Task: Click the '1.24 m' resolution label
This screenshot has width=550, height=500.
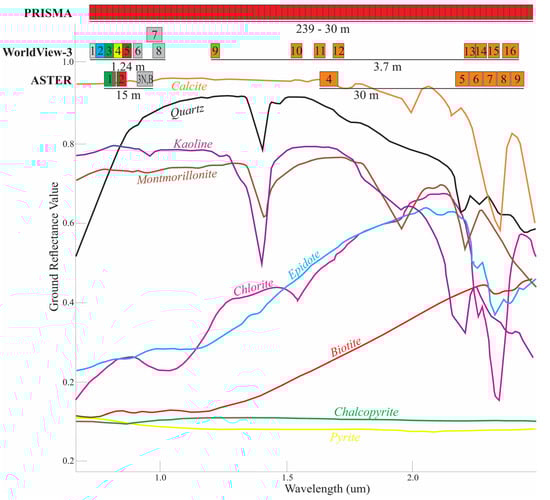Action: pos(128,66)
